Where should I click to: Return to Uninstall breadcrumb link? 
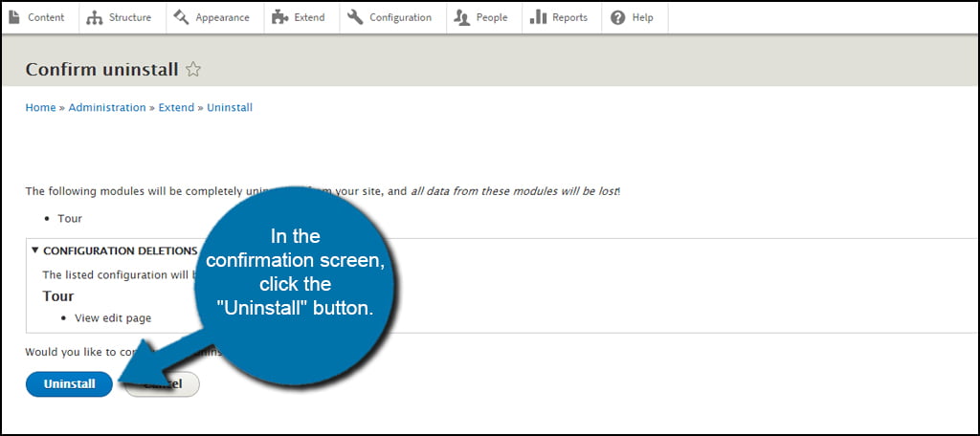click(x=230, y=108)
